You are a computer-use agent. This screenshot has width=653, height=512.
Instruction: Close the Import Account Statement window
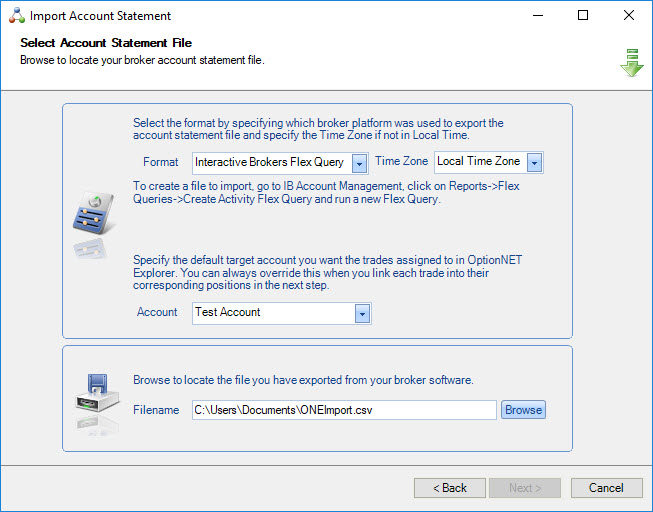(629, 15)
